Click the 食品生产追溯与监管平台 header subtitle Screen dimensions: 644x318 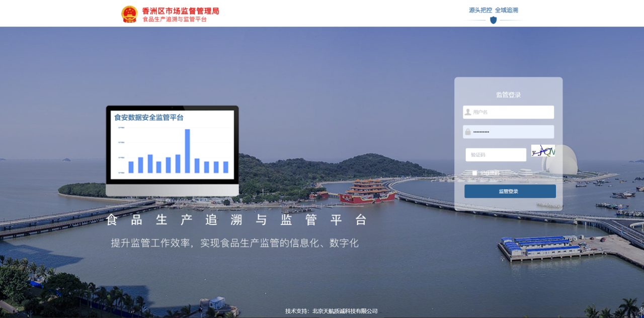[x=175, y=20]
